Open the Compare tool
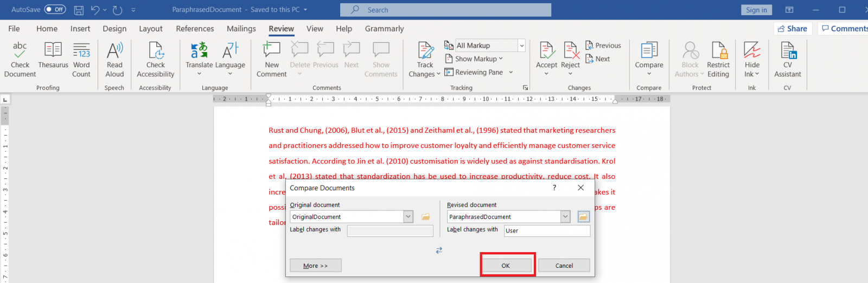This screenshot has width=868, height=283. (x=649, y=59)
